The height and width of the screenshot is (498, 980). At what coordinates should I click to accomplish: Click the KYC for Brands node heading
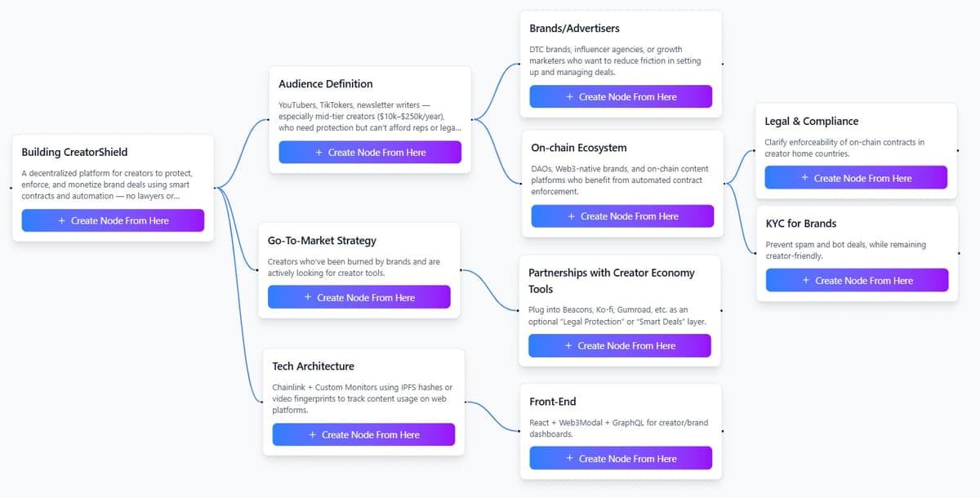801,224
